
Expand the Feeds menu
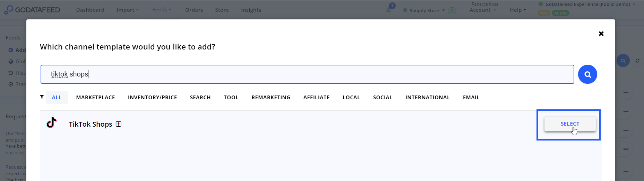[162, 9]
